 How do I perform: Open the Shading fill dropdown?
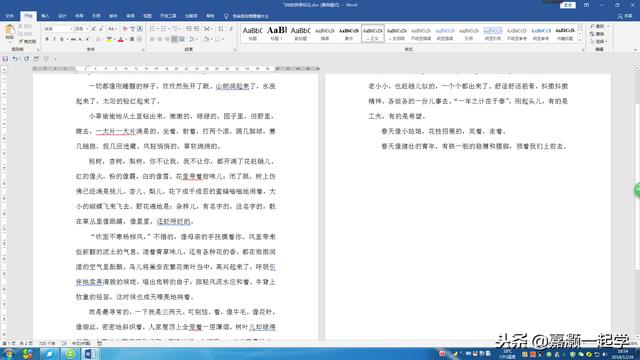click(x=207, y=39)
